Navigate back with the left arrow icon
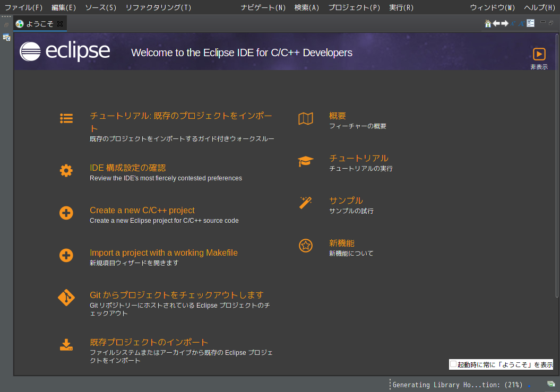The height and width of the screenshot is (392, 560). pyautogui.click(x=496, y=23)
